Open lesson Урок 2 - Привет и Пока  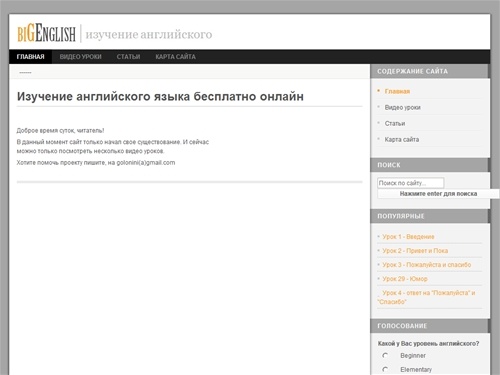tap(415, 251)
